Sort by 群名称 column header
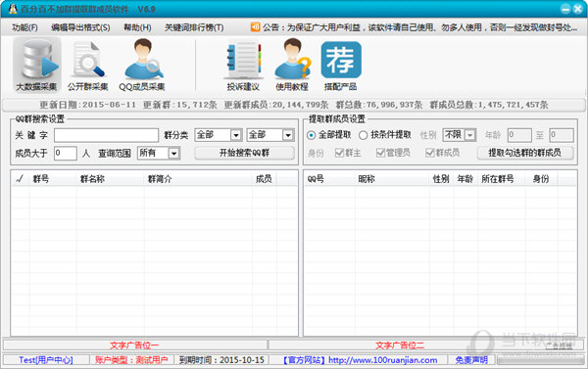Screen dimensions: 588x369 point(110,179)
